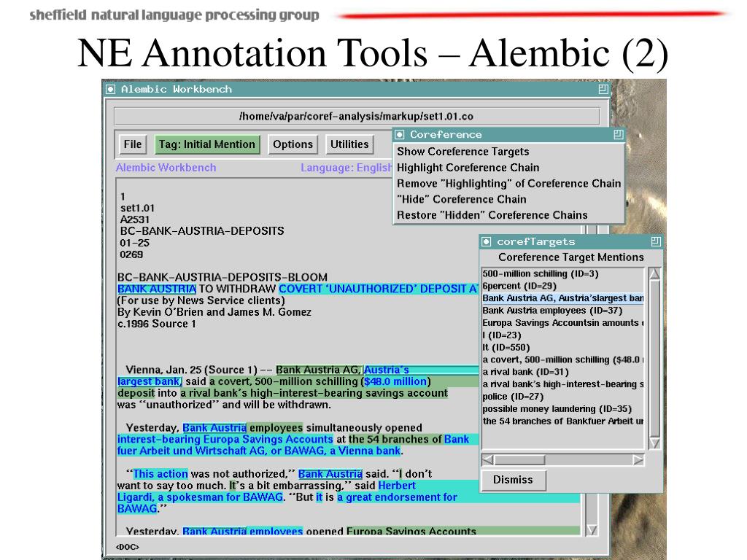Open the Options menu
This screenshot has height=560, width=747.
click(293, 144)
